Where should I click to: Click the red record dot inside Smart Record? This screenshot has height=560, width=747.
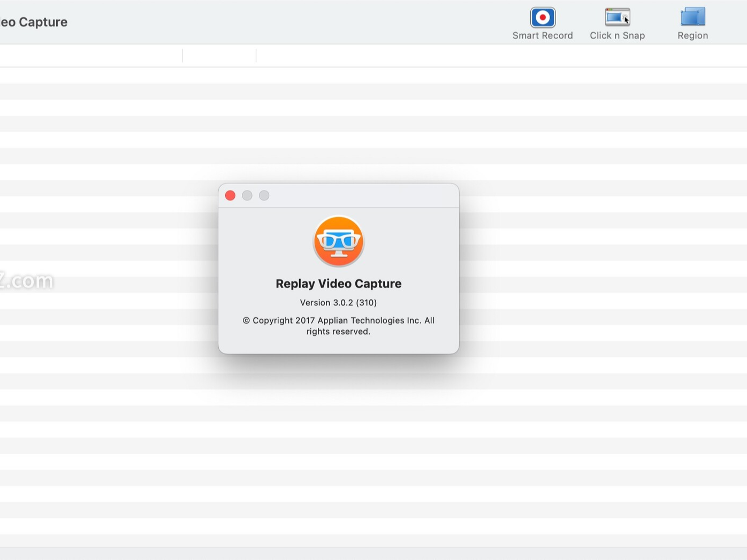[543, 17]
